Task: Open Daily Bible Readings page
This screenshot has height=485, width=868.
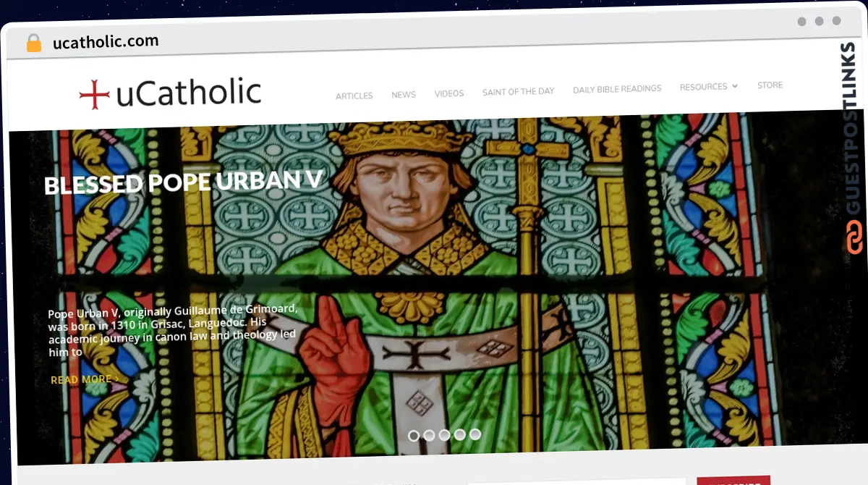Action: click(x=617, y=89)
